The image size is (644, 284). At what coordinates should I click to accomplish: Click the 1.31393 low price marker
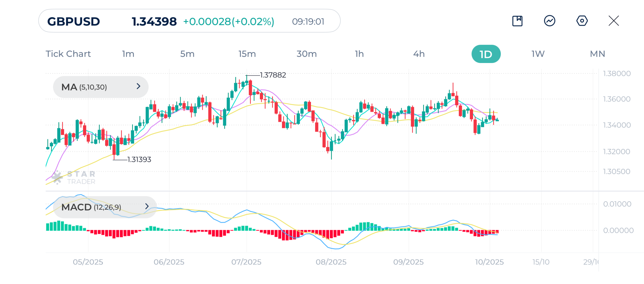click(x=139, y=160)
